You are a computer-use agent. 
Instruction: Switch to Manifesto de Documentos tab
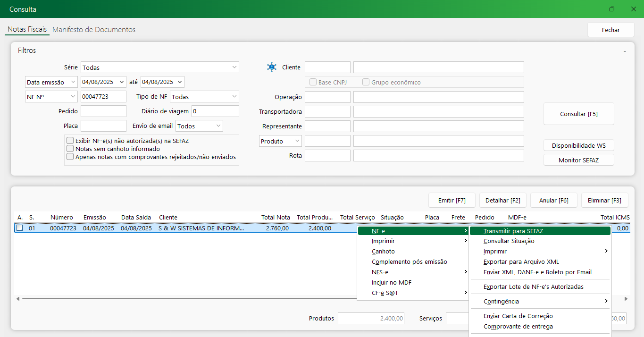(94, 30)
